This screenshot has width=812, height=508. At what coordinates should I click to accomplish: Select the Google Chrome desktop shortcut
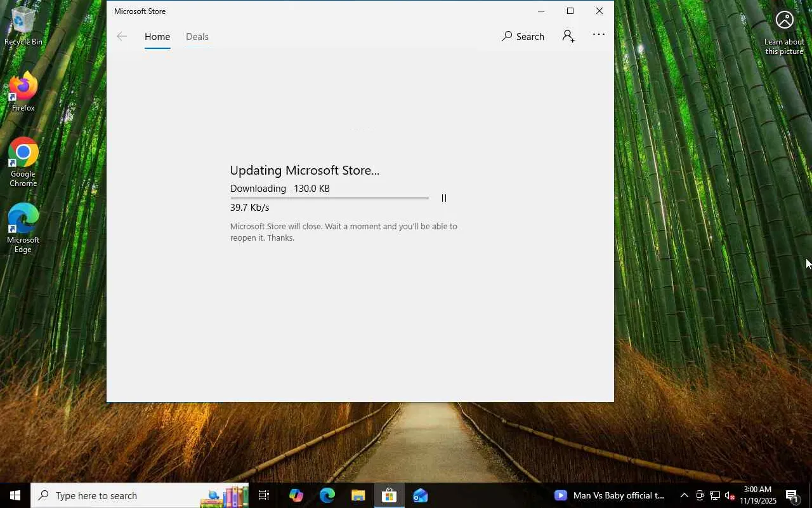pos(23,163)
